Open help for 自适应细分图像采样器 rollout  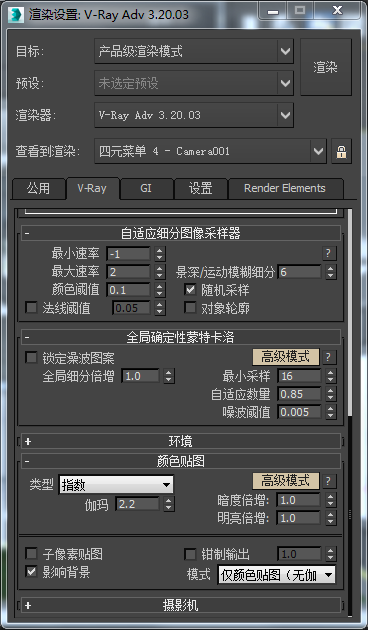click(329, 254)
